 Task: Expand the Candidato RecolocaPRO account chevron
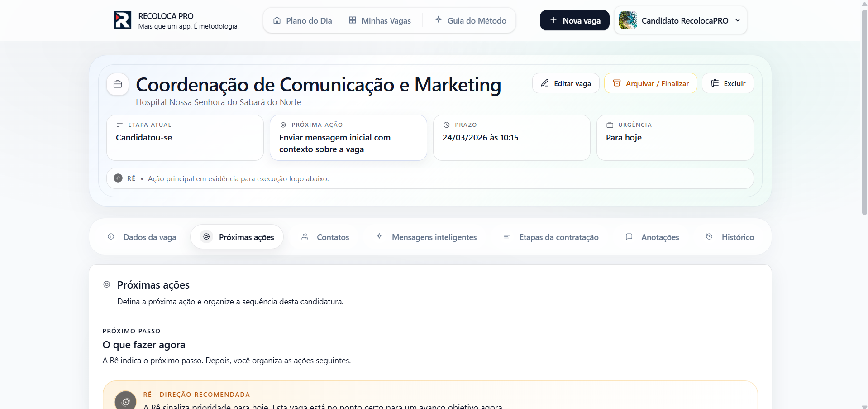[738, 20]
